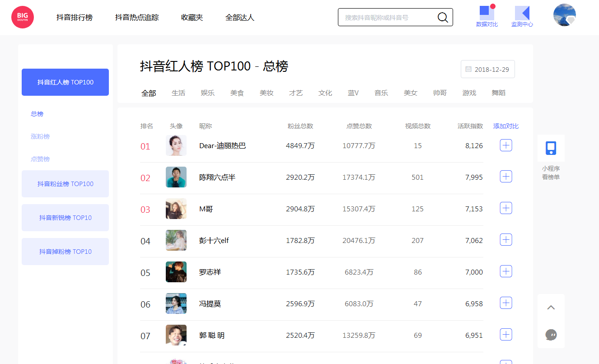Open the user profile avatar
The image size is (599, 364).
(x=565, y=15)
